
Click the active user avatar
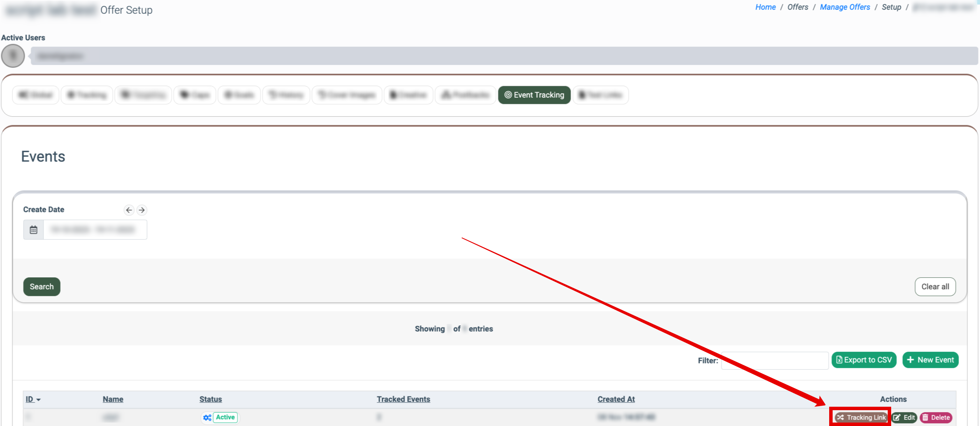coord(13,56)
